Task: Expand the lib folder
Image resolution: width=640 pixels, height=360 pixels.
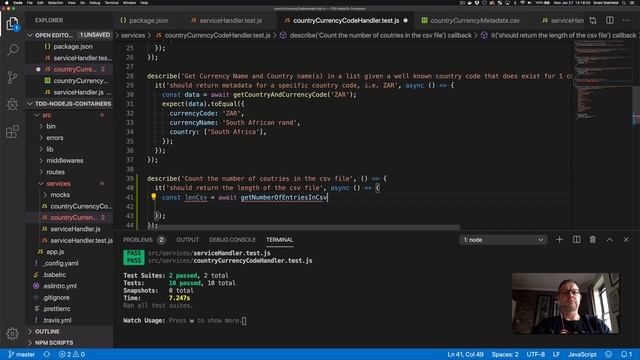Action: [41, 149]
